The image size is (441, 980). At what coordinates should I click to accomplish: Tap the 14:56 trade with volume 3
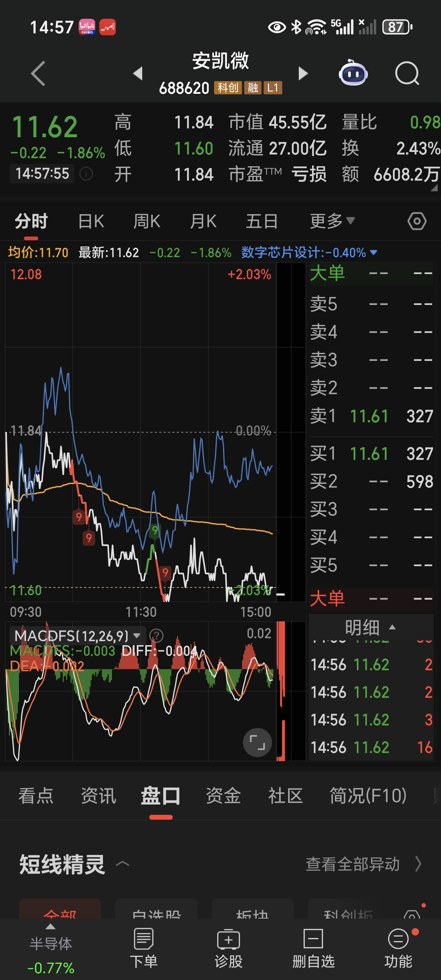pos(371,720)
